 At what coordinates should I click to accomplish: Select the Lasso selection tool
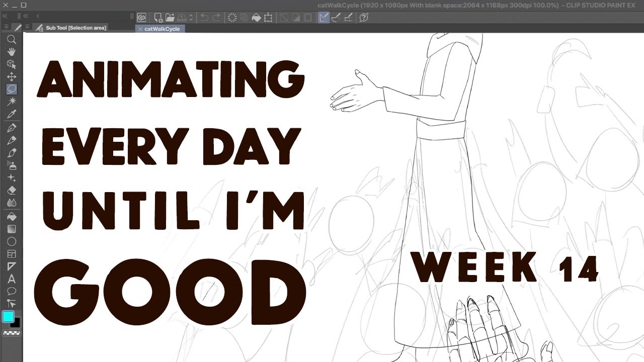tap(12, 89)
